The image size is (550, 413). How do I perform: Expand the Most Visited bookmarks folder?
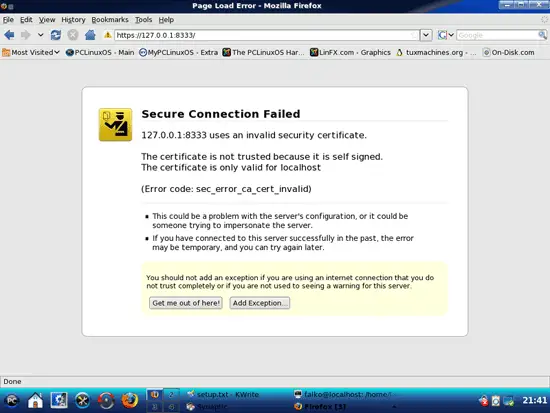coord(31,53)
